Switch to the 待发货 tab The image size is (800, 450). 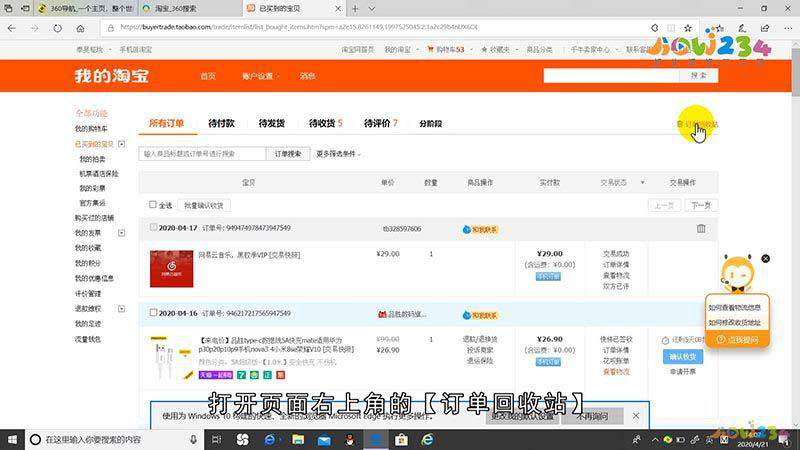[x=271, y=123]
